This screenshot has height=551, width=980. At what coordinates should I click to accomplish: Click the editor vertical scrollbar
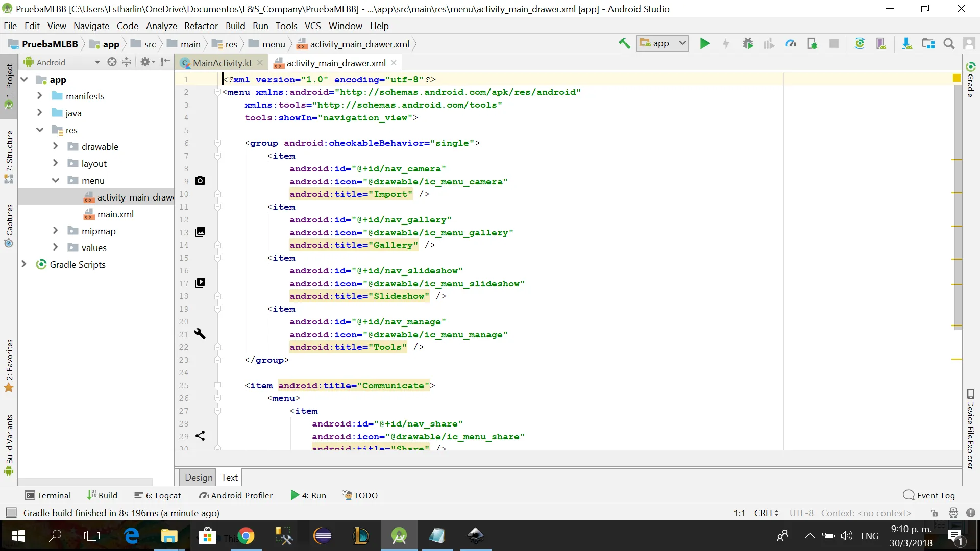[958, 204]
